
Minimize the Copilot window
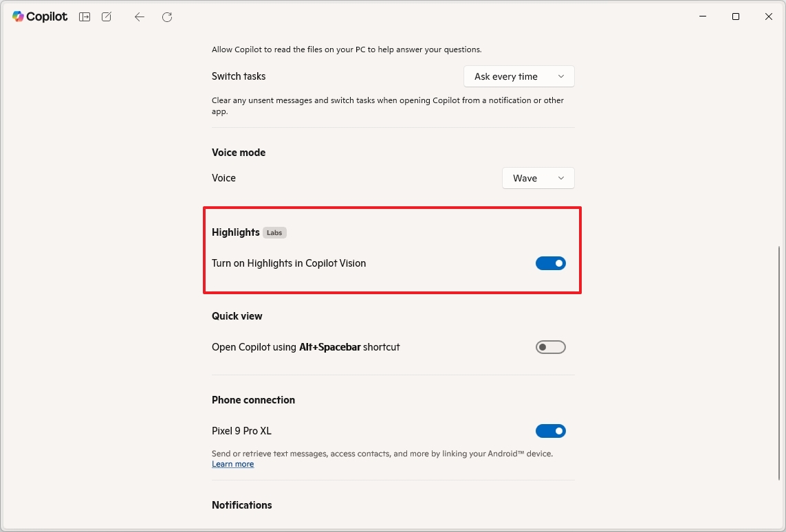(x=702, y=16)
